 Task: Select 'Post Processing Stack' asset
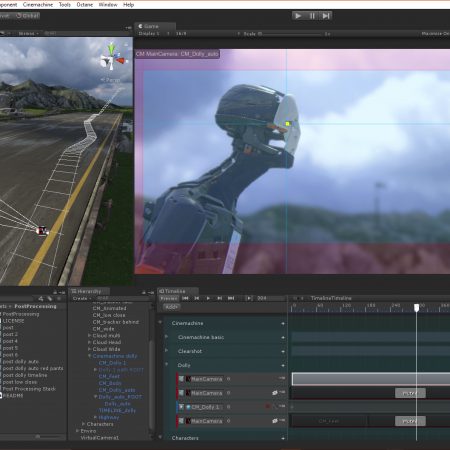point(29,389)
